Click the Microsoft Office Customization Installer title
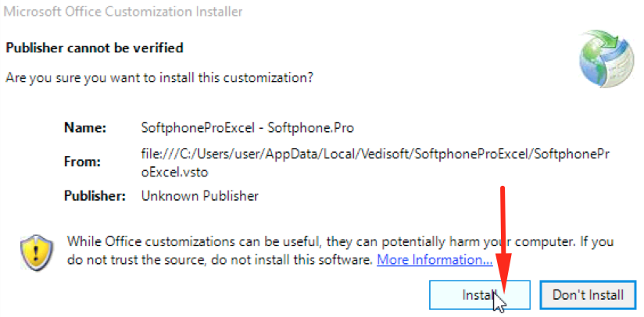 point(123,12)
